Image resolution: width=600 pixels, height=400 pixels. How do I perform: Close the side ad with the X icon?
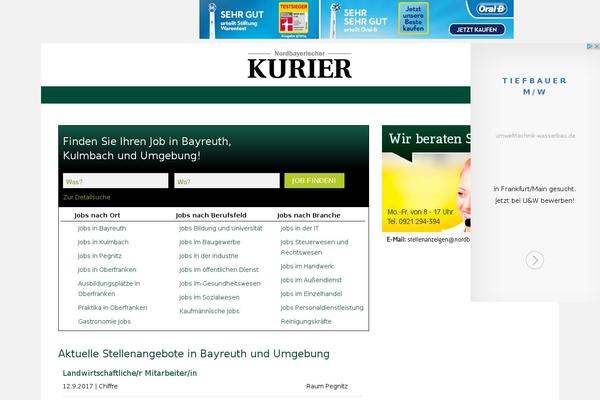(x=596, y=46)
